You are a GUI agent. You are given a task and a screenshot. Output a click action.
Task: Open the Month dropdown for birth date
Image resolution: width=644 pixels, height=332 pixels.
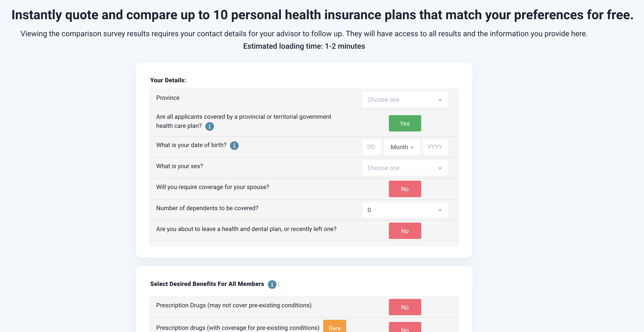[x=402, y=147]
